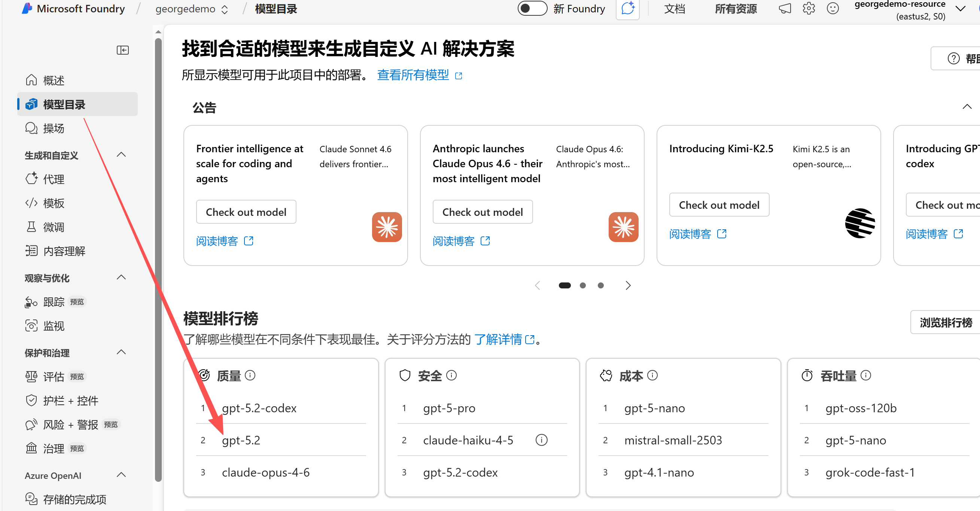Toggle the 新 Foundry switch
Image resolution: width=980 pixels, height=511 pixels.
point(532,8)
